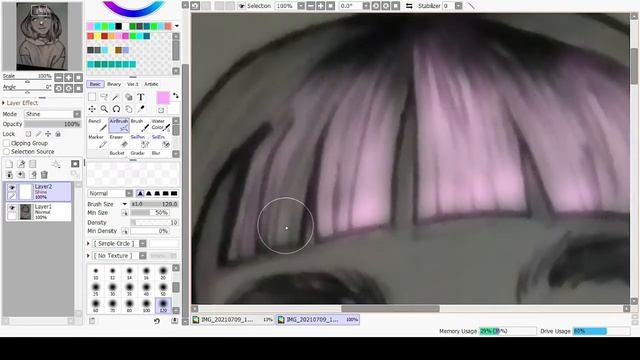Choose the SelPen selection pen
The width and height of the screenshot is (640, 360).
(x=140, y=141)
